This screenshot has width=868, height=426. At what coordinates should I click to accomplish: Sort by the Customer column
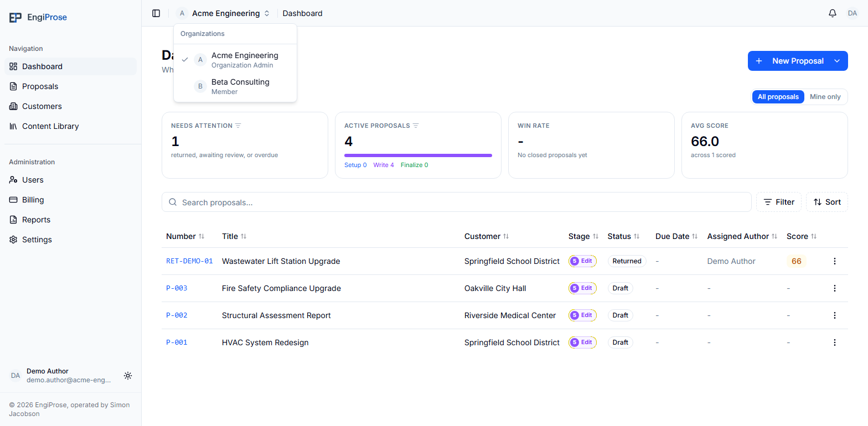tap(487, 236)
